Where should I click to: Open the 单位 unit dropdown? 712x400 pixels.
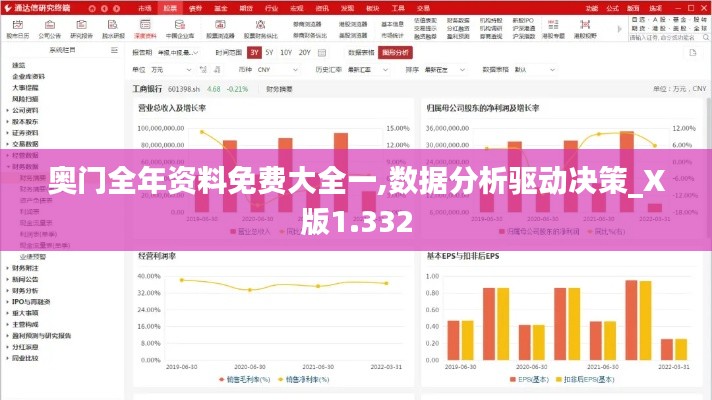coord(172,69)
